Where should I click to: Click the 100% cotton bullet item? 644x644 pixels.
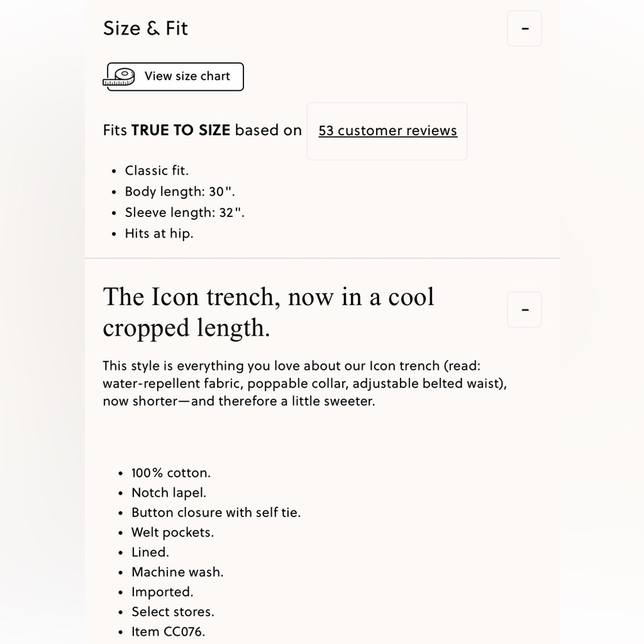point(171,473)
